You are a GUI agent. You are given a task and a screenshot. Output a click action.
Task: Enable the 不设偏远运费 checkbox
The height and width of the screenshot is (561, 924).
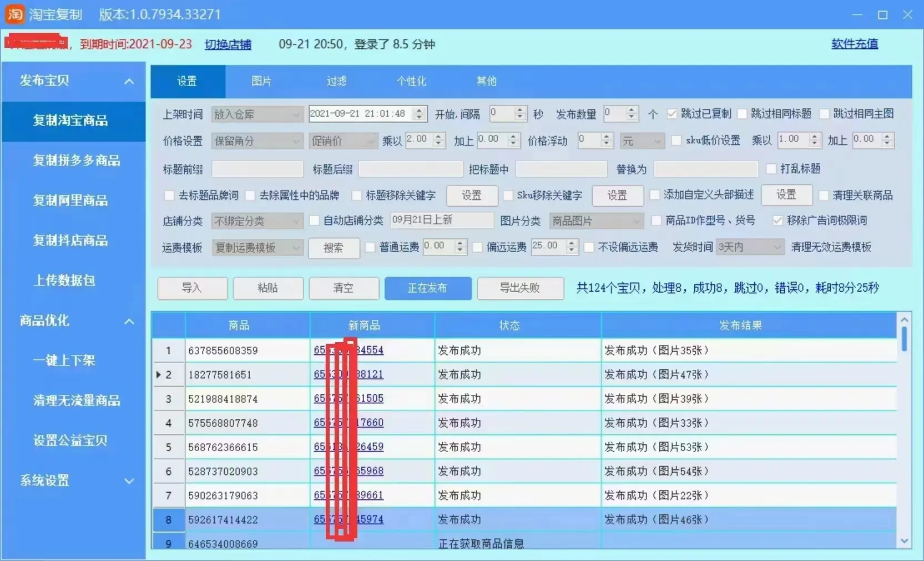pos(589,247)
